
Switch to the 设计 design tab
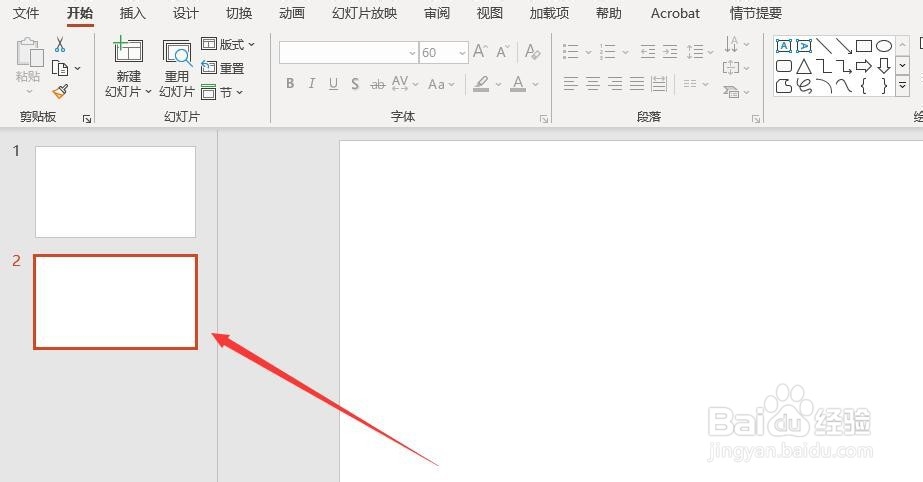point(185,13)
